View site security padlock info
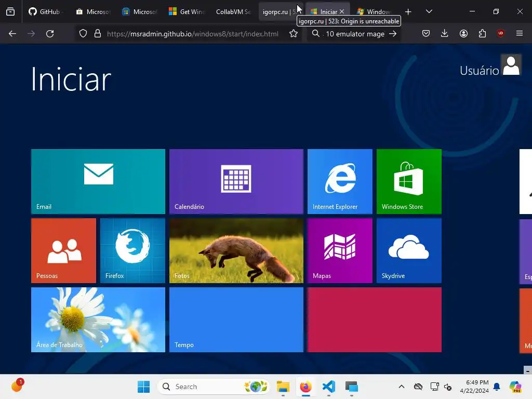This screenshot has height=399, width=532. tap(98, 34)
